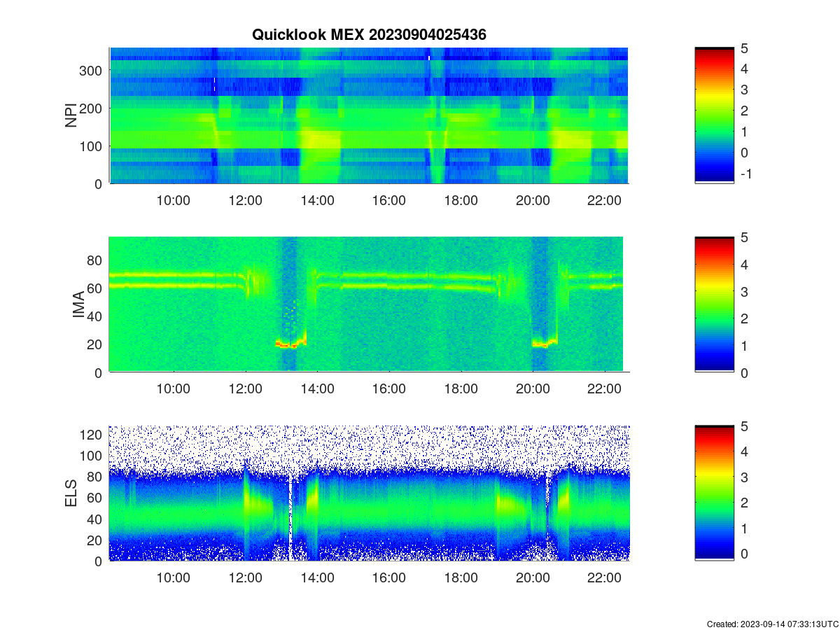Click the 12:00 tick under the ELS plot

[x=246, y=578]
